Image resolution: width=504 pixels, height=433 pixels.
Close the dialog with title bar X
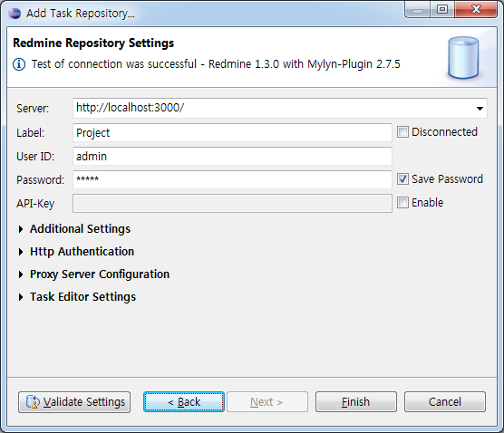(x=476, y=10)
